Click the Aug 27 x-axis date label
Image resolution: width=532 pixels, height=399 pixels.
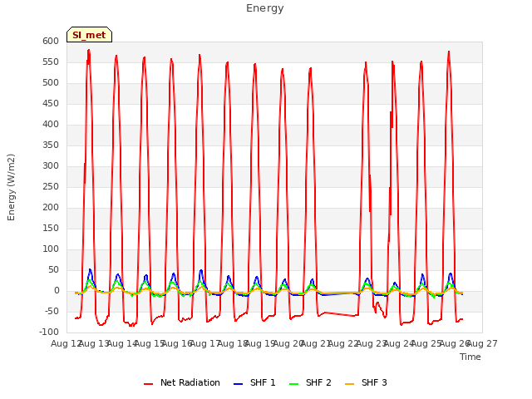tap(482, 343)
